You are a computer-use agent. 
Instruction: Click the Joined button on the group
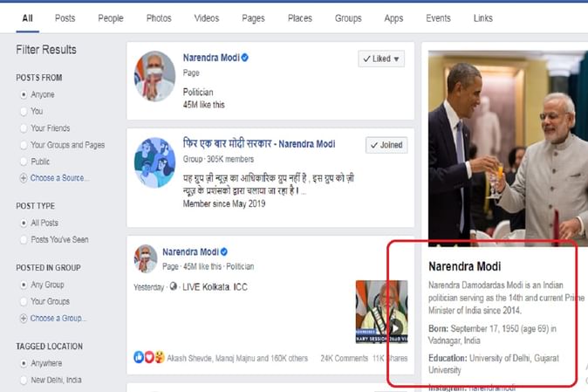[x=386, y=146]
